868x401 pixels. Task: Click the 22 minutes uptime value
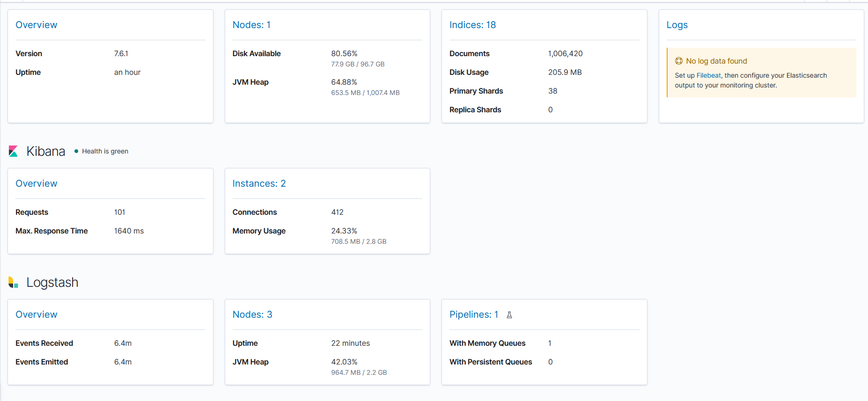pos(351,343)
